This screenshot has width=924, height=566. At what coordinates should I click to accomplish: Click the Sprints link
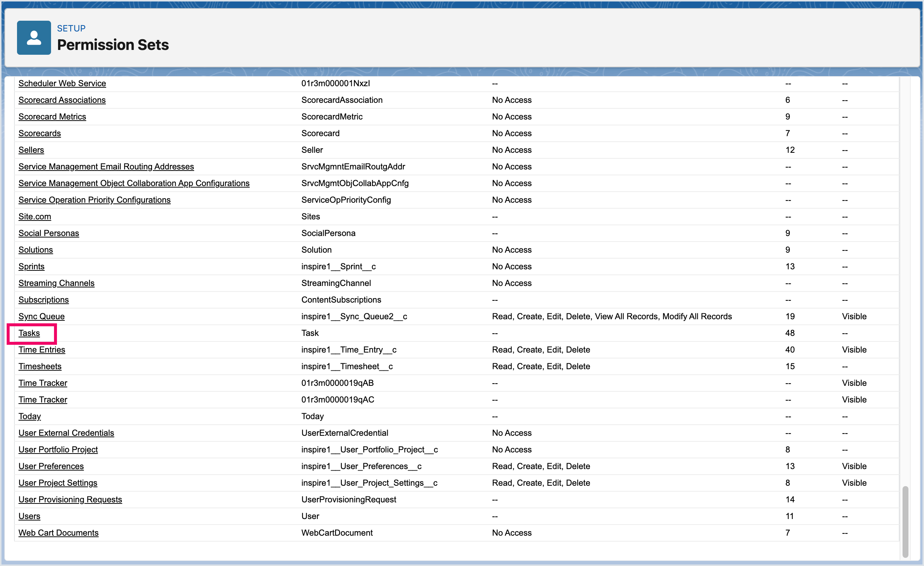click(x=31, y=266)
